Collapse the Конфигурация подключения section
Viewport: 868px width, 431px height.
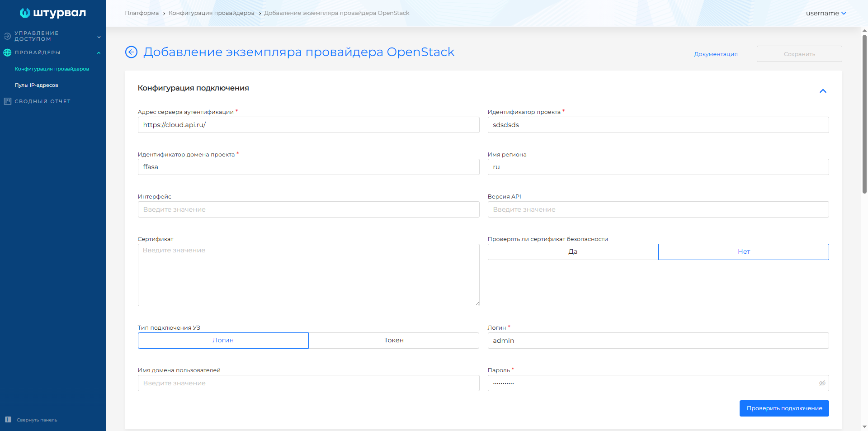[823, 91]
